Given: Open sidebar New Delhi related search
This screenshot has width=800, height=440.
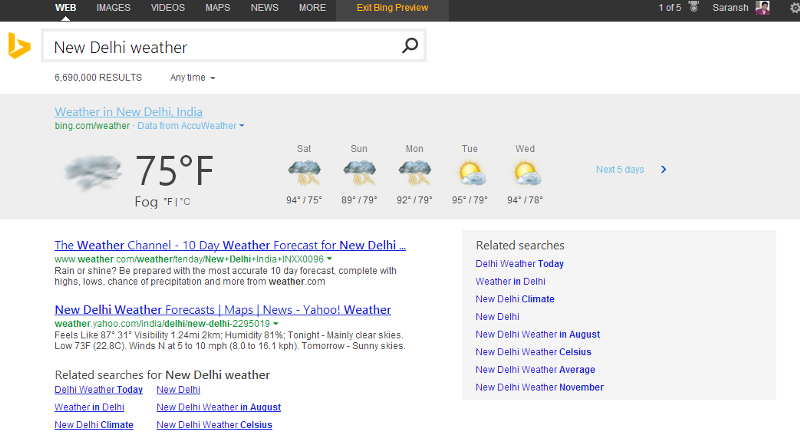Looking at the screenshot, I should point(497,317).
